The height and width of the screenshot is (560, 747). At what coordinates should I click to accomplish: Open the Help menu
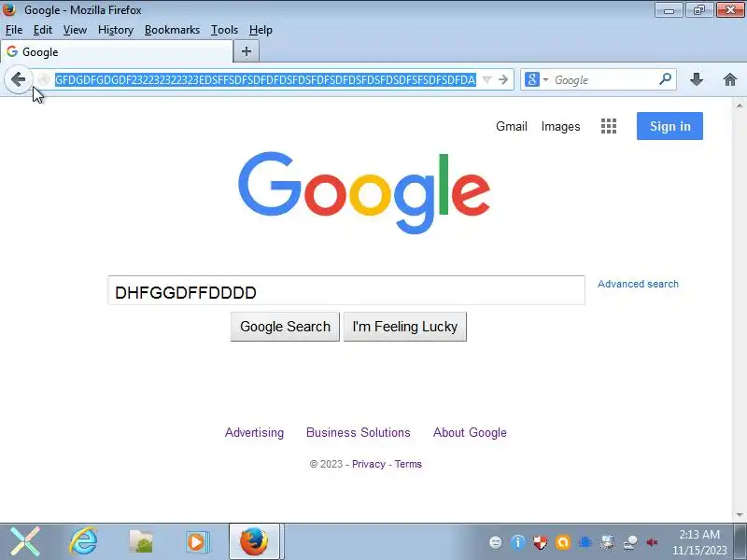pos(261,30)
